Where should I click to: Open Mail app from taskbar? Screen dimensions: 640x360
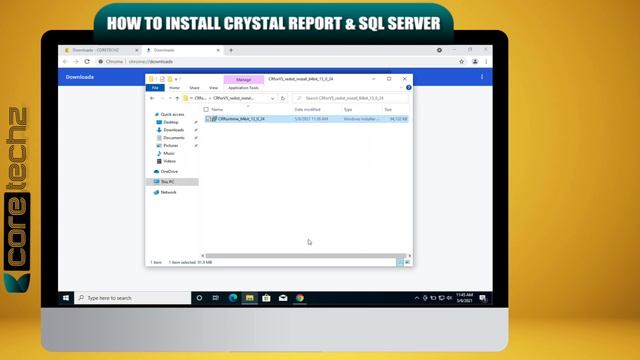pyautogui.click(x=283, y=298)
